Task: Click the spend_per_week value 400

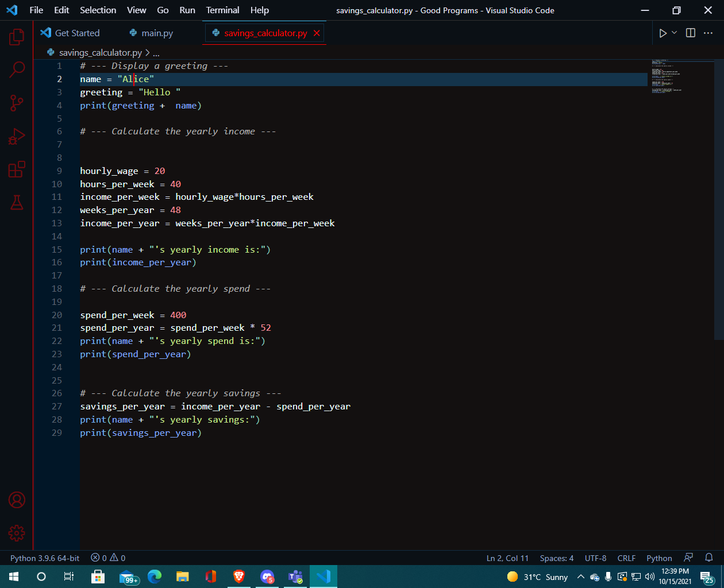Action: pos(178,315)
